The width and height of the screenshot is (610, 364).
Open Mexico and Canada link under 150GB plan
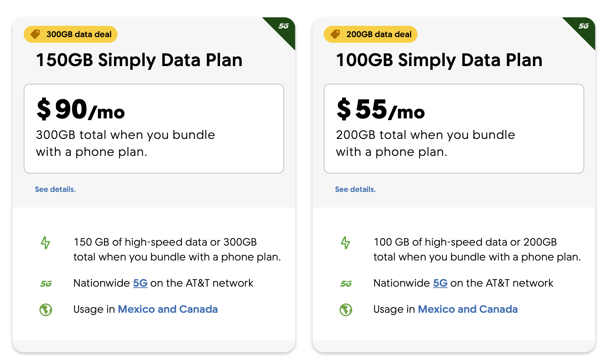168,309
